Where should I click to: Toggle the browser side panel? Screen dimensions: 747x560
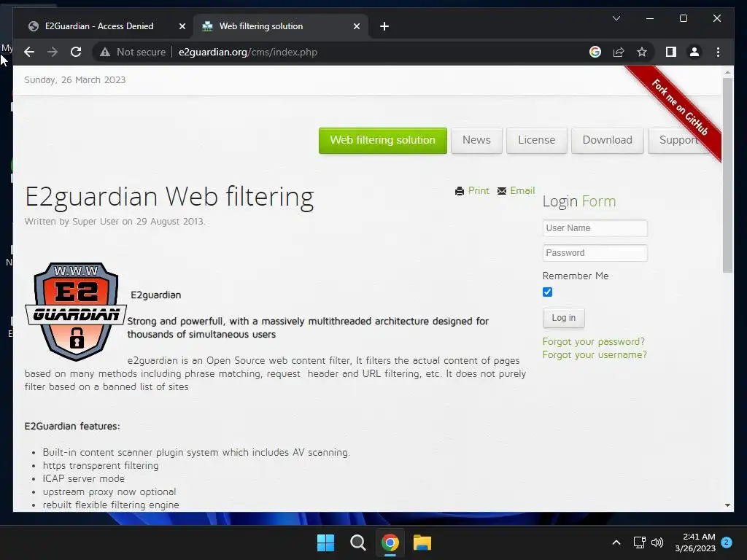671,52
